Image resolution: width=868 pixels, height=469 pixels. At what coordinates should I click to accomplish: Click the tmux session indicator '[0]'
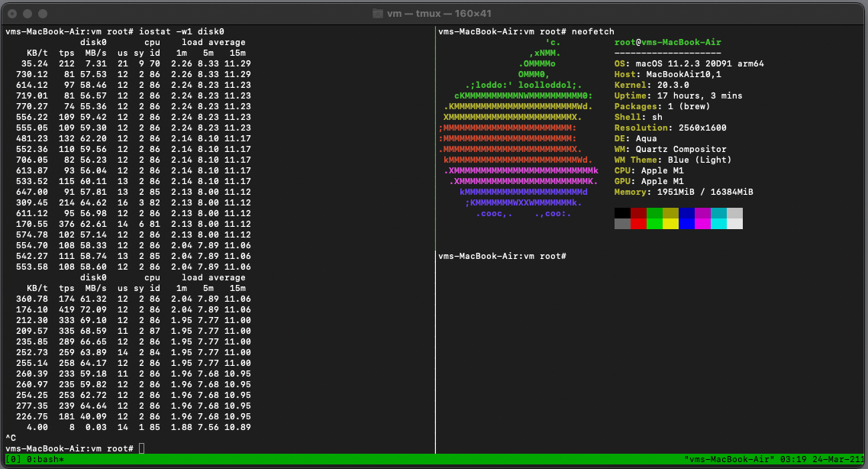pos(13,460)
